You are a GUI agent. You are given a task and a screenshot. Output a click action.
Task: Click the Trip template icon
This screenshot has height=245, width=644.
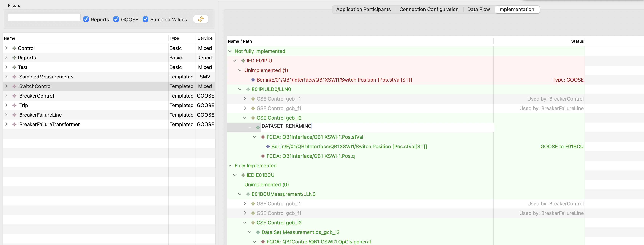coord(14,105)
